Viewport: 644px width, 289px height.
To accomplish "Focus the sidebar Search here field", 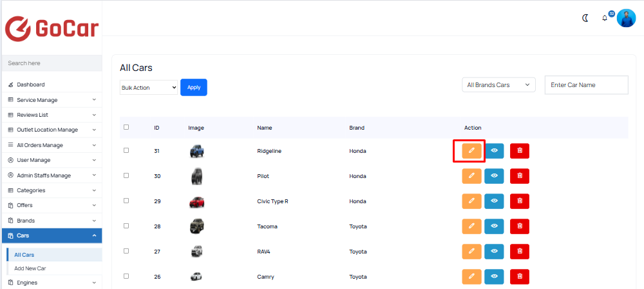I will click(x=52, y=63).
